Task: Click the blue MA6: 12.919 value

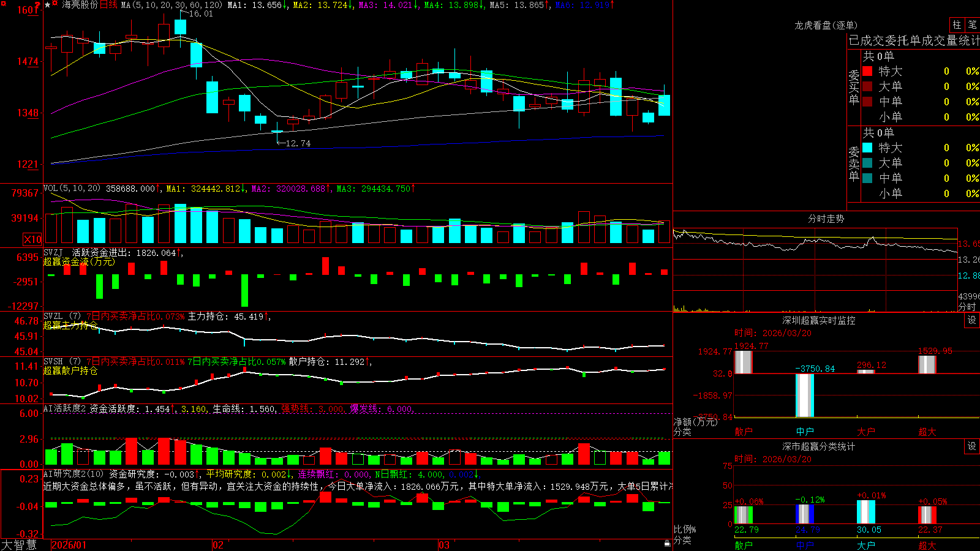Action: coord(582,5)
